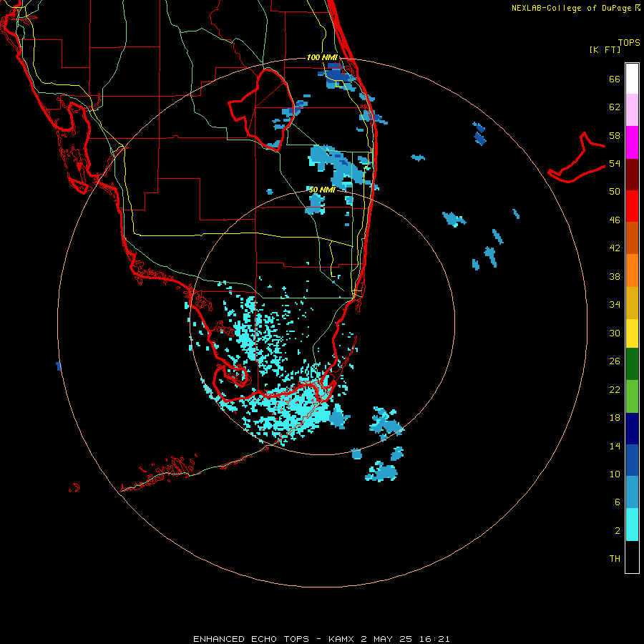Click the legend value label 6
The image size is (644, 644).
pyautogui.click(x=617, y=502)
